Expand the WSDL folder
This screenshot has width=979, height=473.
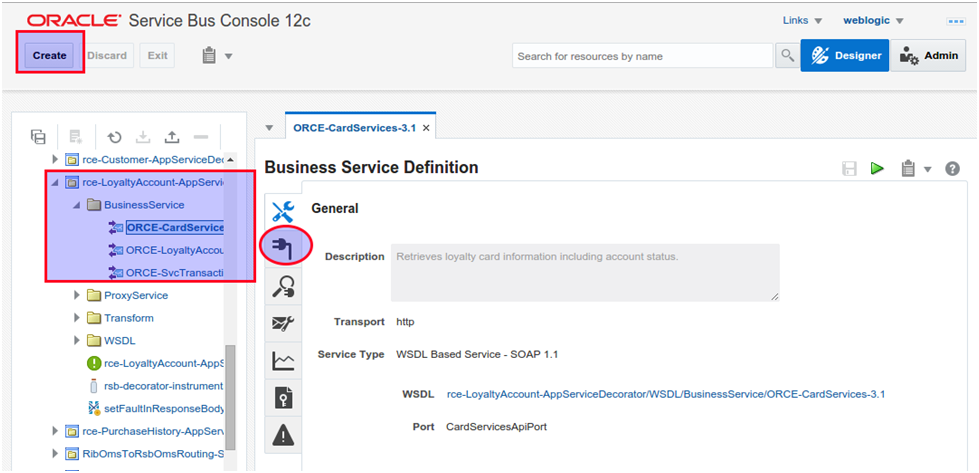77,341
